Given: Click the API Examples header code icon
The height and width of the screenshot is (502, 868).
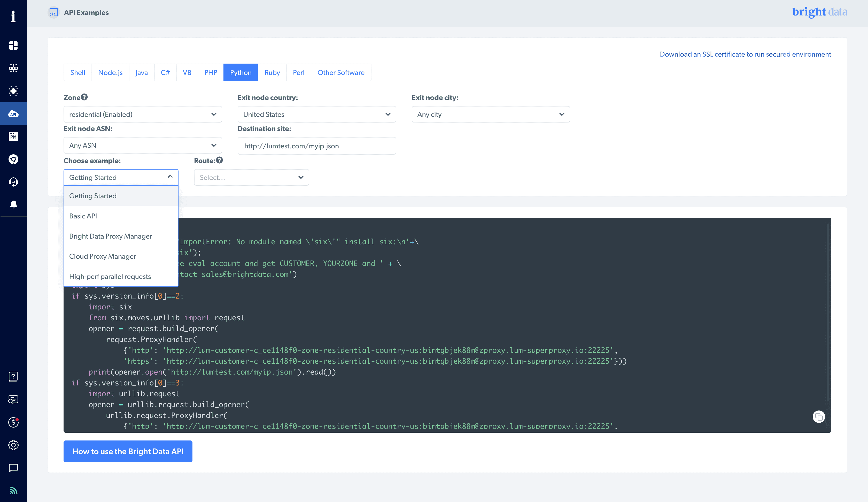Looking at the screenshot, I should click(53, 13).
